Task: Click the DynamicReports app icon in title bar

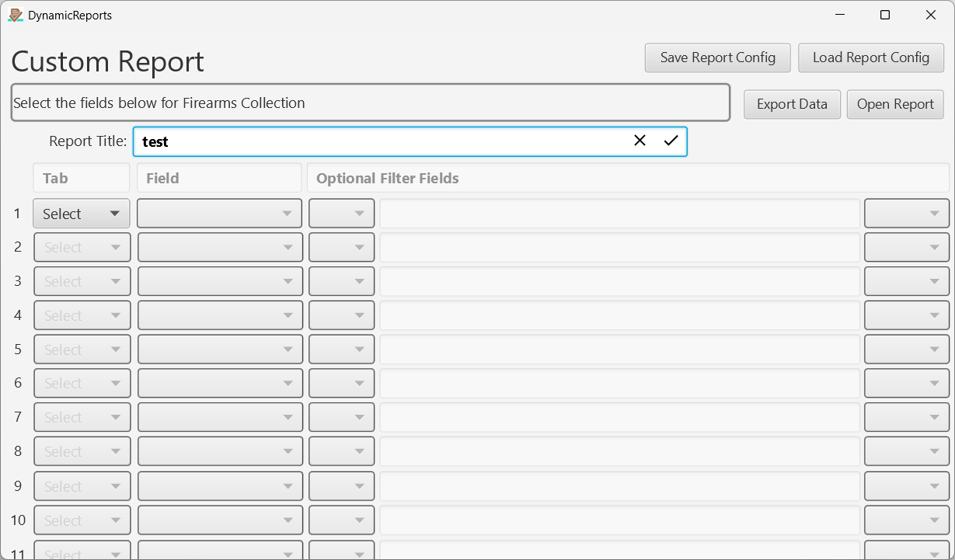Action: point(15,15)
